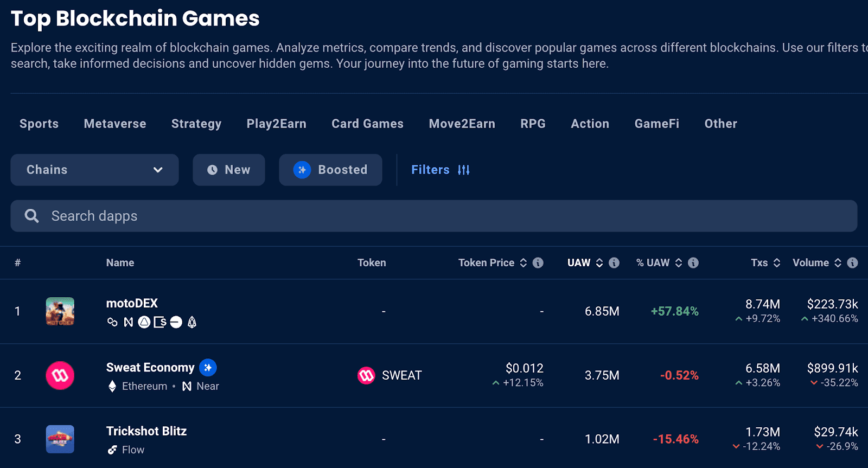The height and width of the screenshot is (468, 868).
Task: Click the Sweat Economy logo icon
Action: (60, 375)
